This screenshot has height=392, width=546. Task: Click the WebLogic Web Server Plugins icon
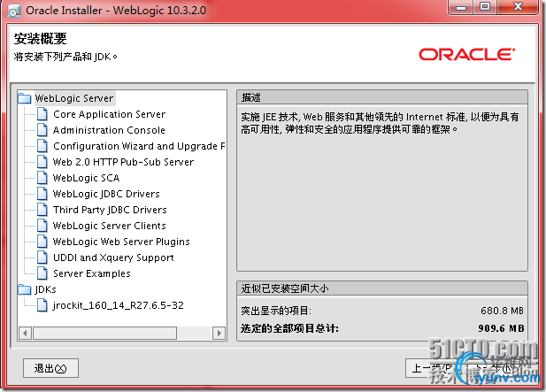coord(42,242)
